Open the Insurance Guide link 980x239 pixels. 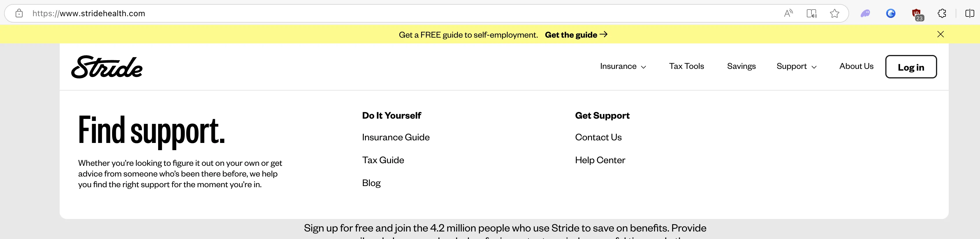396,137
